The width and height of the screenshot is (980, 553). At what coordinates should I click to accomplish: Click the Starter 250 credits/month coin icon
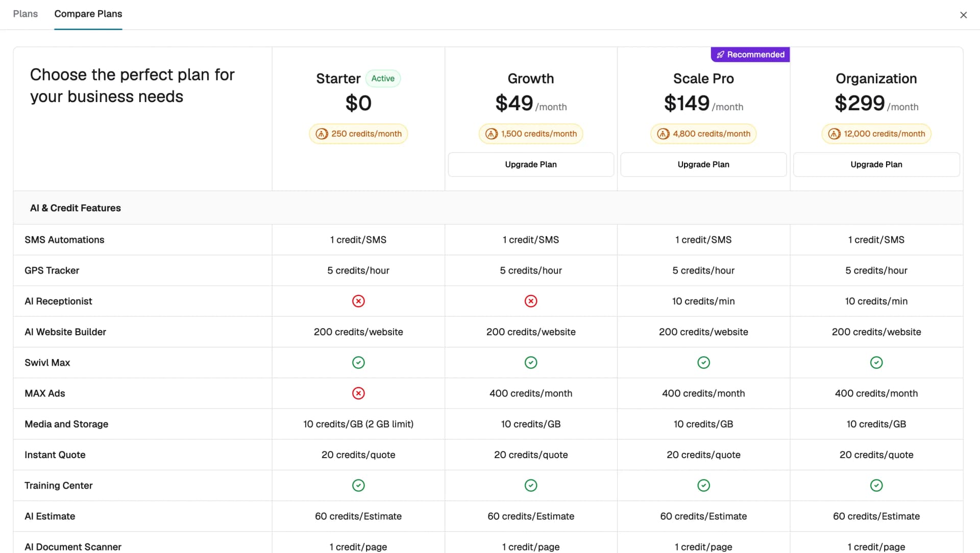(322, 134)
